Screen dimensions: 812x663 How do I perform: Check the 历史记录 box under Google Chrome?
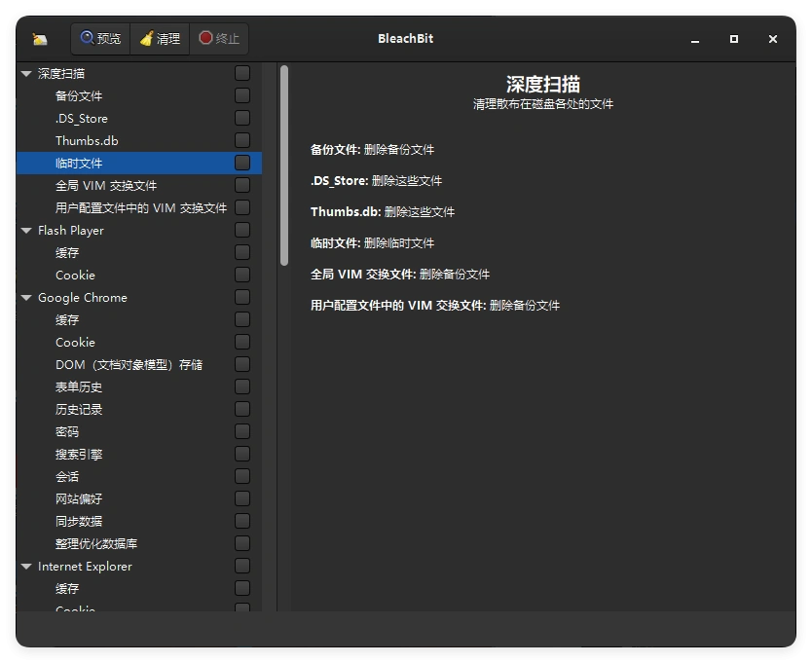[241, 409]
